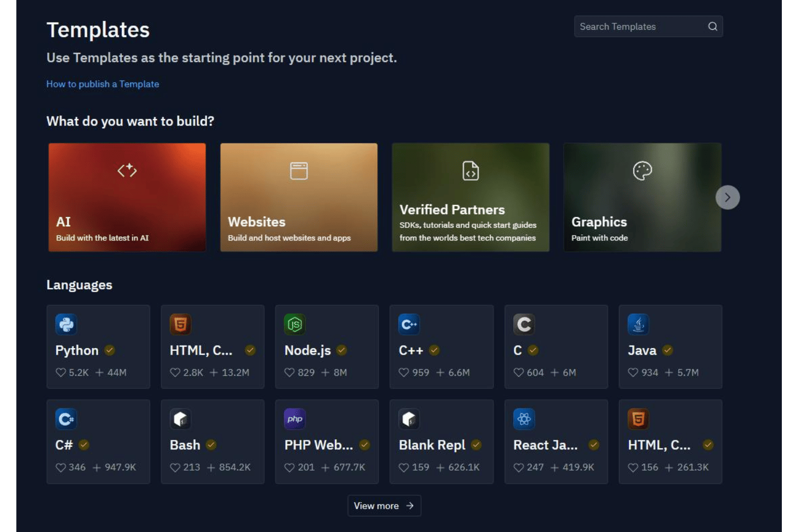Screen dimensions: 798x532
Task: Click the View more button
Action: coord(384,506)
